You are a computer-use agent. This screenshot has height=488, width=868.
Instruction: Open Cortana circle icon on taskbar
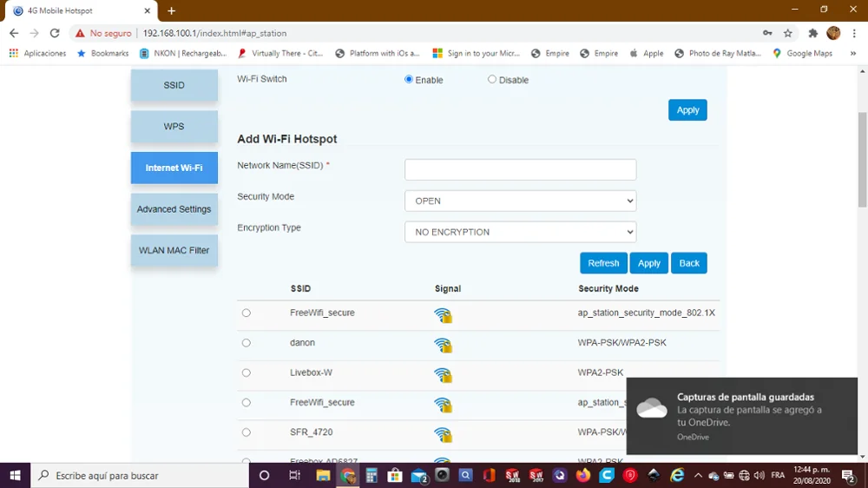pyautogui.click(x=264, y=475)
